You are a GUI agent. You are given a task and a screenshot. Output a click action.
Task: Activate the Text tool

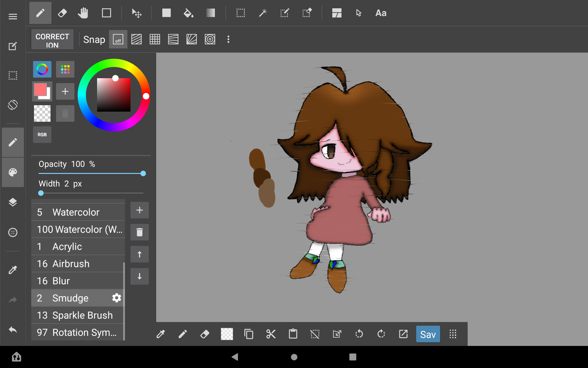tap(381, 13)
